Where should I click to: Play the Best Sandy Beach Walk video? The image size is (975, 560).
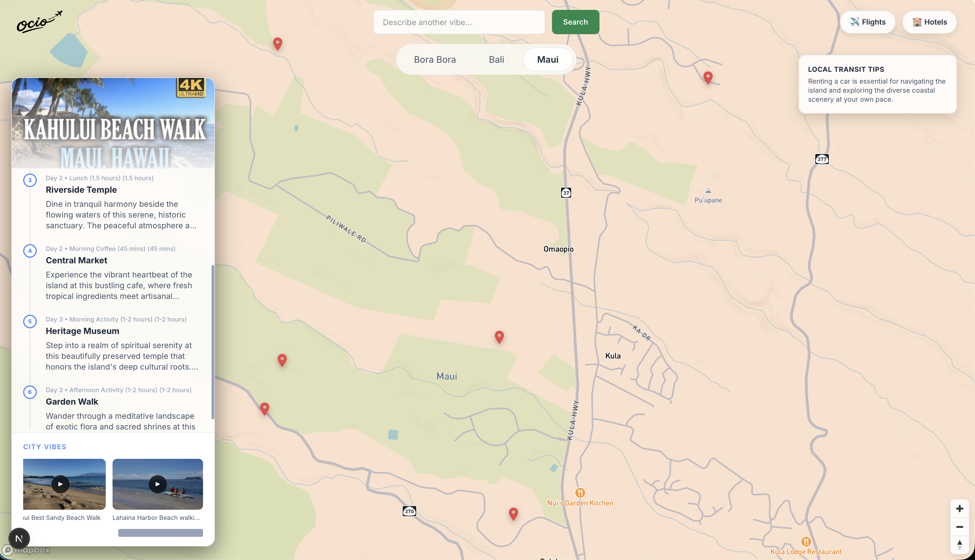(61, 484)
